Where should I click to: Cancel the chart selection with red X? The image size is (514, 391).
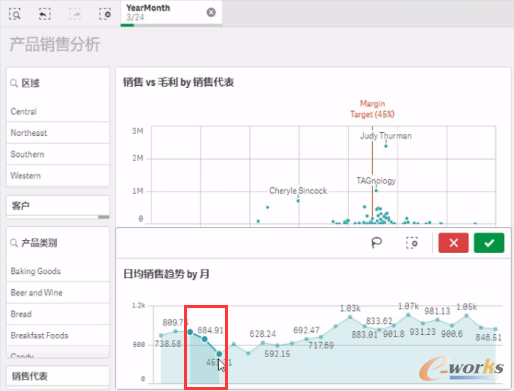[453, 243]
